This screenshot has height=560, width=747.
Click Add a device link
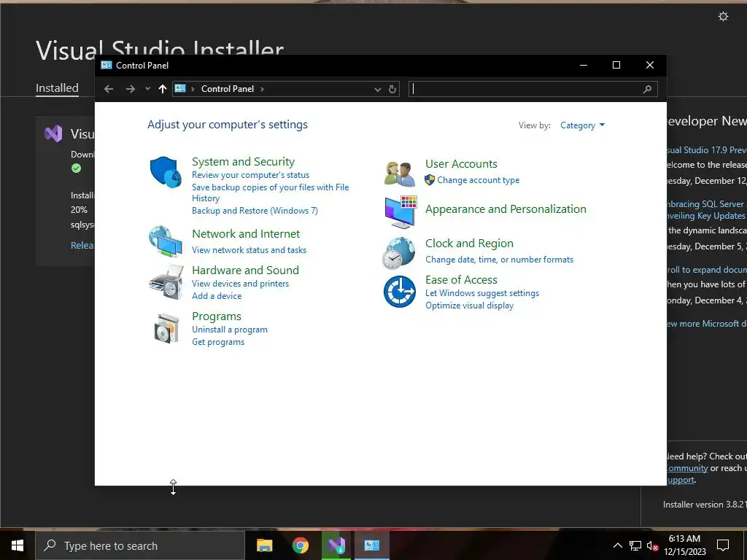point(217,296)
